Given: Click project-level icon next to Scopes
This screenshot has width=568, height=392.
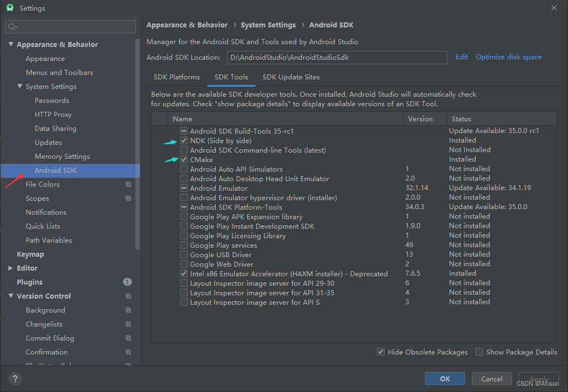Looking at the screenshot, I should click(x=128, y=198).
